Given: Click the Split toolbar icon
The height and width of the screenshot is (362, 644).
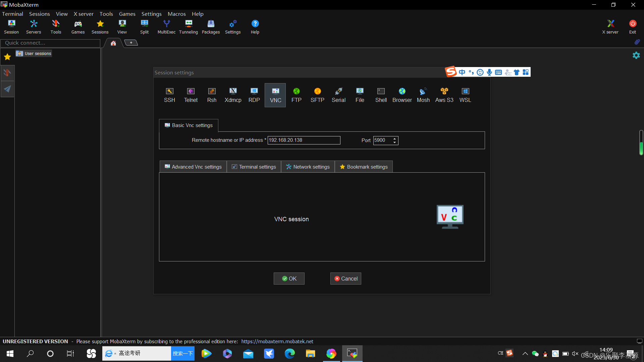Looking at the screenshot, I should click(144, 27).
